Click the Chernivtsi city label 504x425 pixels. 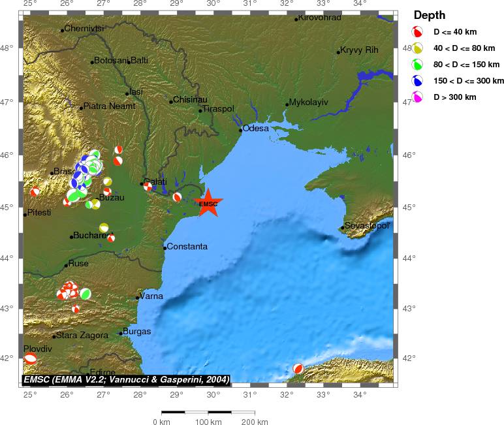tap(84, 28)
